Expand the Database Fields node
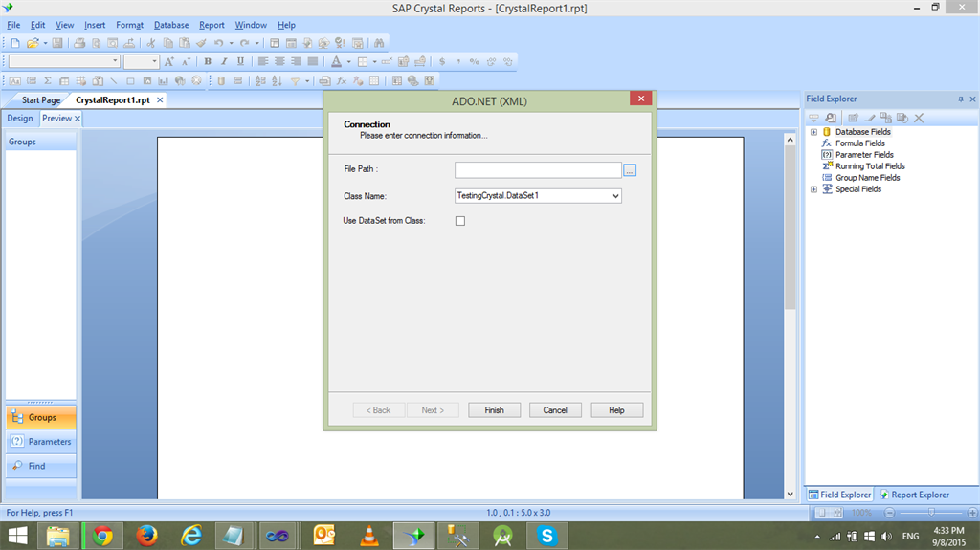The height and width of the screenshot is (550, 980). [x=813, y=132]
